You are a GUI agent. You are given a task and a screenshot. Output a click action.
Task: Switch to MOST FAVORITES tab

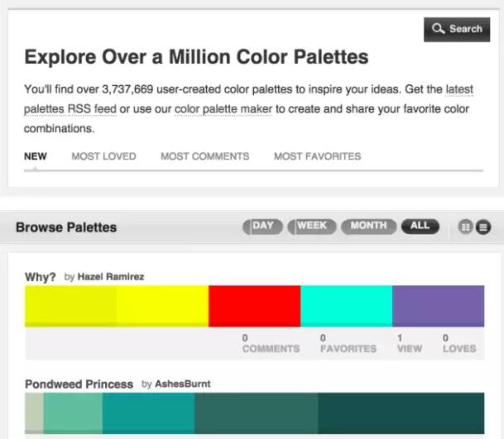pyautogui.click(x=317, y=156)
